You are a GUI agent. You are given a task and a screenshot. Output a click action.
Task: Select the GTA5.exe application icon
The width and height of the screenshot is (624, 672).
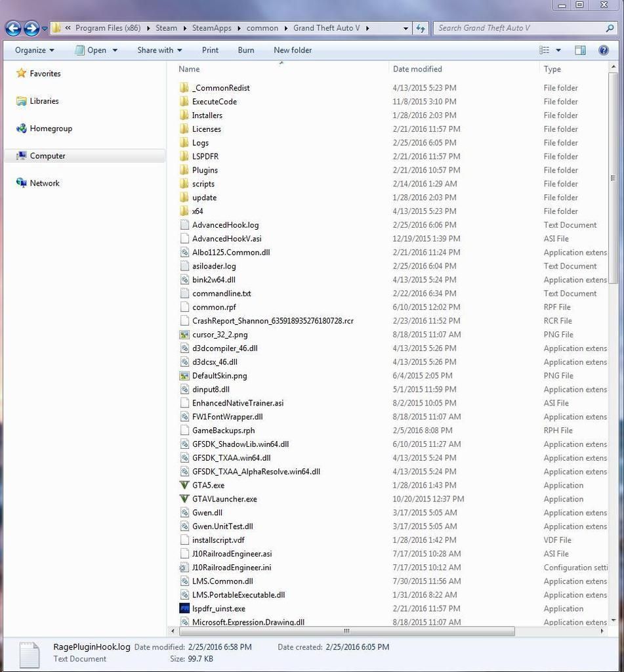184,486
